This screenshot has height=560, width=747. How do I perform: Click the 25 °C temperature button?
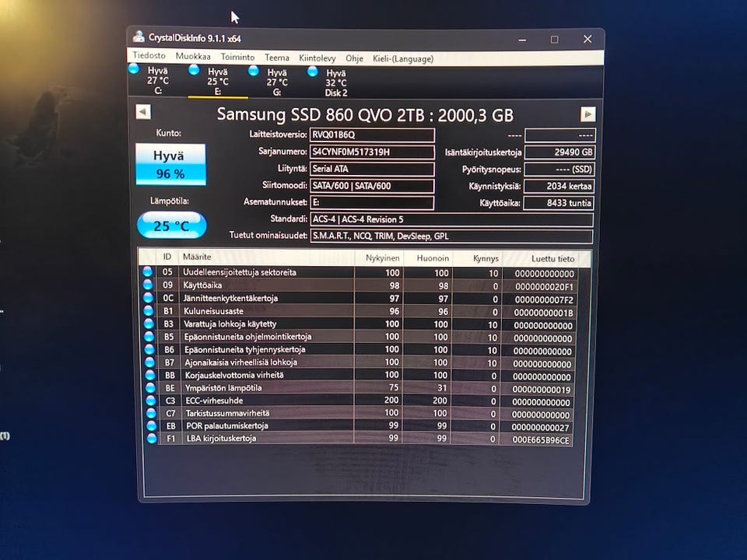[171, 226]
